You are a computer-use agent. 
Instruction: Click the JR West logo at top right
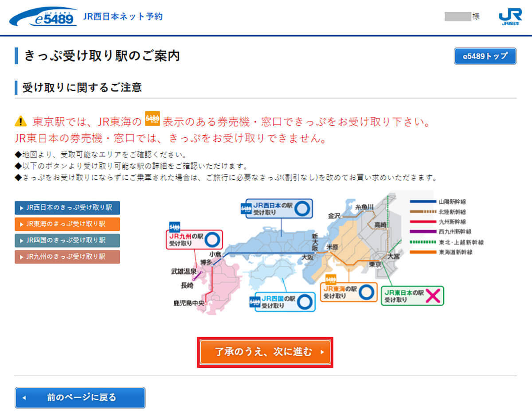coord(510,17)
